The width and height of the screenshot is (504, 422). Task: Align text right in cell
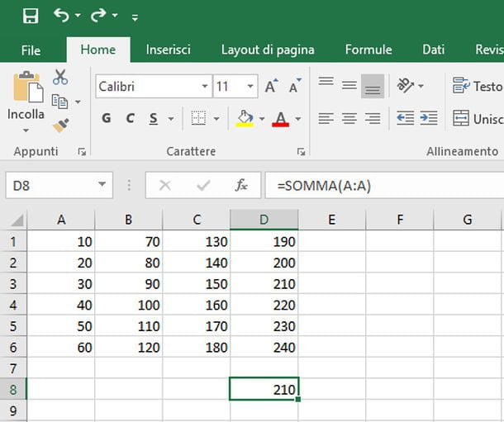[x=373, y=119]
